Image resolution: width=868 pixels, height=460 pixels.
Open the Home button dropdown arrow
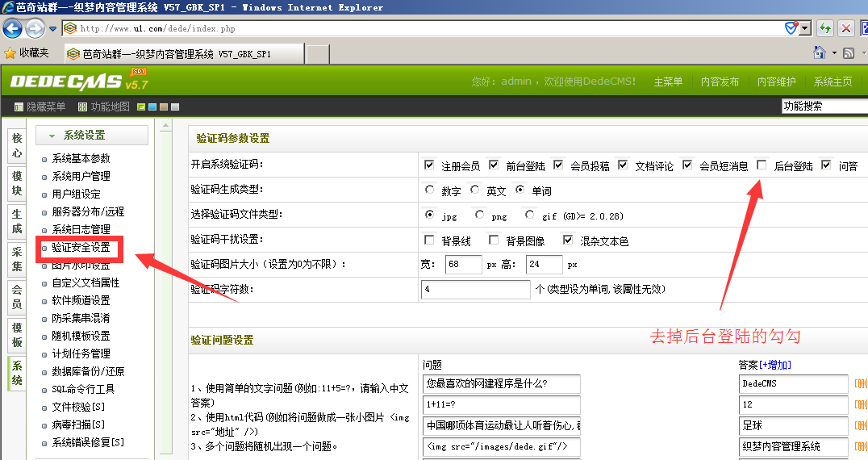(834, 53)
